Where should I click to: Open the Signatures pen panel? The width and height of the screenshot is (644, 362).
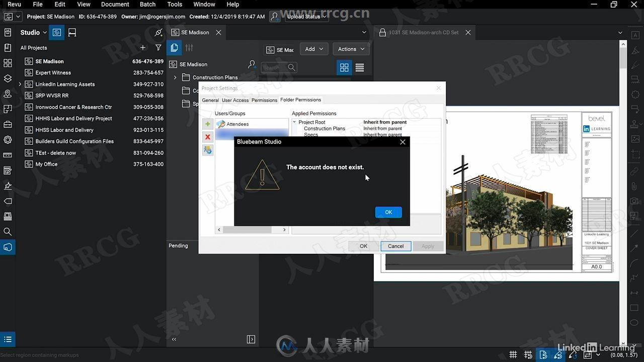pyautogui.click(x=8, y=186)
